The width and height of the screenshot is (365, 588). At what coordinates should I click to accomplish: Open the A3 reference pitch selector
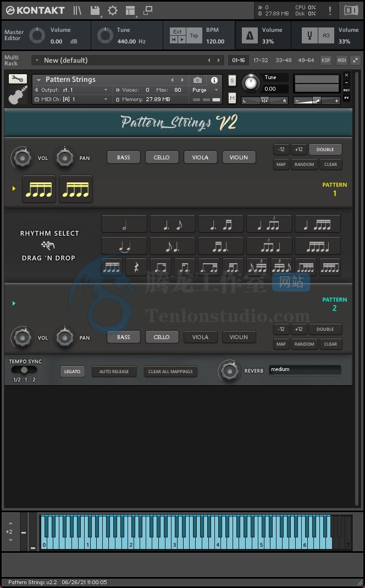[326, 36]
